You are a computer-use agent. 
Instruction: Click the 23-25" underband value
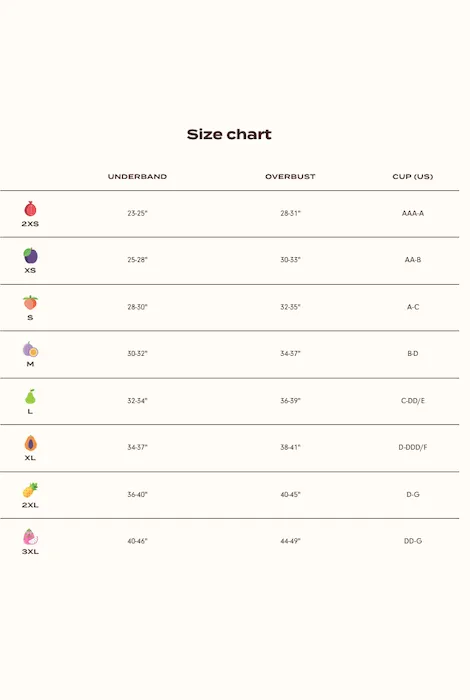pyautogui.click(x=137, y=213)
